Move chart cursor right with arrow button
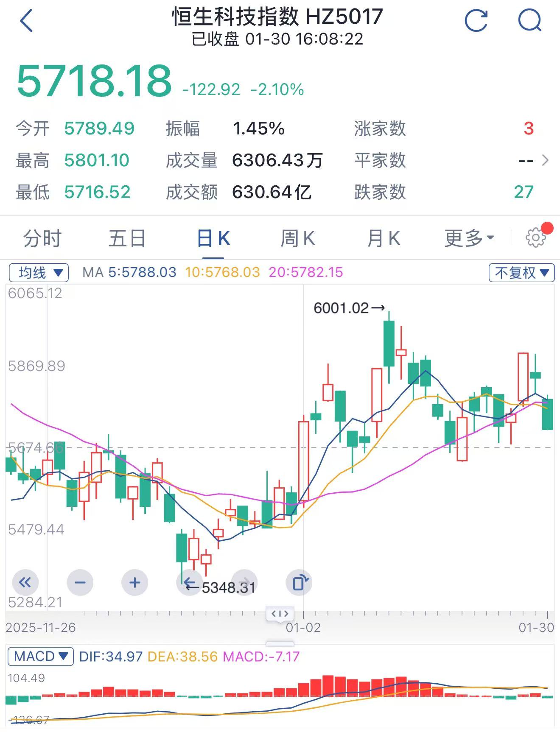This screenshot has height=732, width=560. [x=244, y=582]
